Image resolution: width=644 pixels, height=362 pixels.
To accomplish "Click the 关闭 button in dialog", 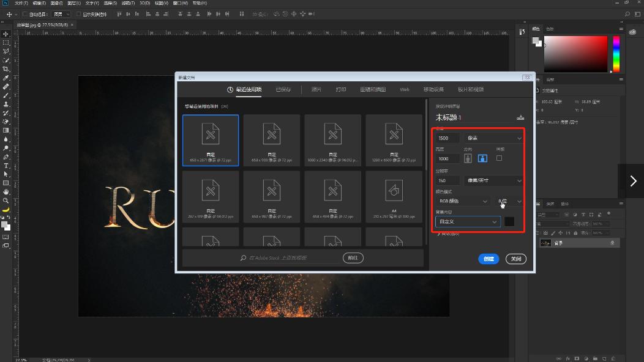I will (515, 259).
